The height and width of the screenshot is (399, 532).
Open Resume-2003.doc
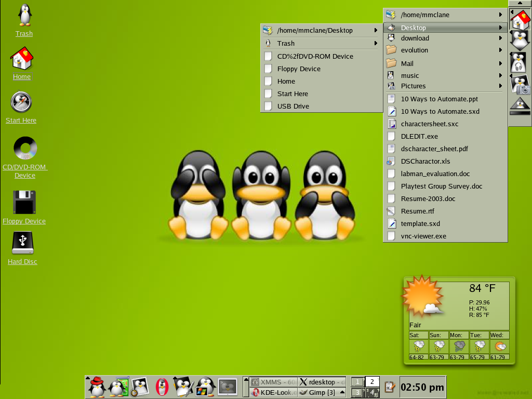click(445, 198)
